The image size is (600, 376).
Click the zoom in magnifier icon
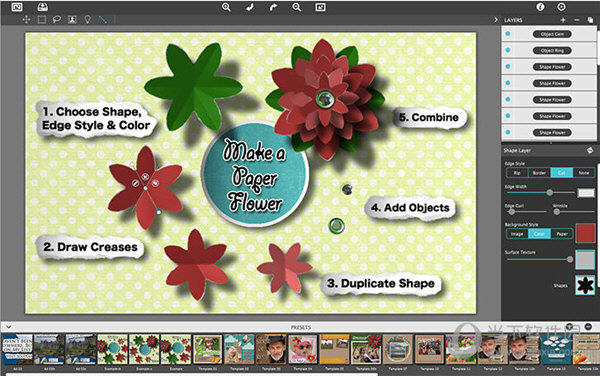226,7
